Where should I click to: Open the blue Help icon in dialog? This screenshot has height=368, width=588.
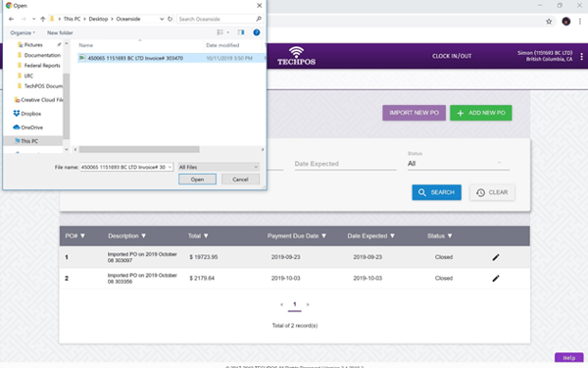[x=257, y=32]
